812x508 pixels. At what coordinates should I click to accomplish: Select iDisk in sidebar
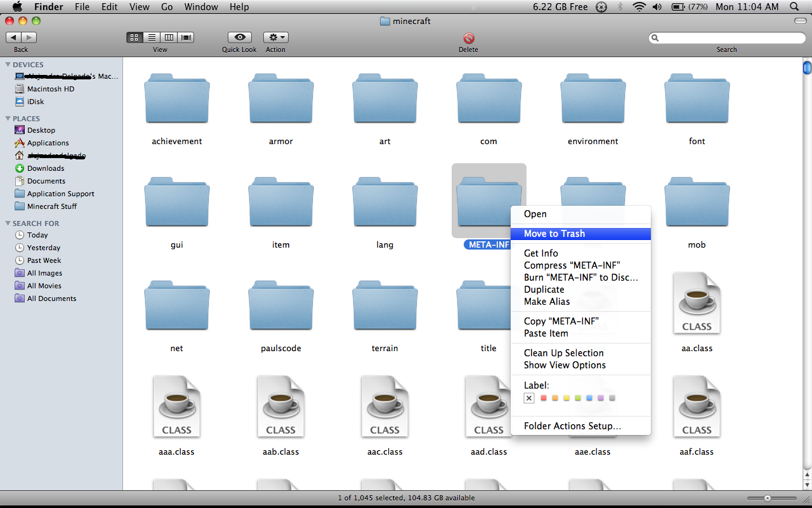pyautogui.click(x=35, y=102)
